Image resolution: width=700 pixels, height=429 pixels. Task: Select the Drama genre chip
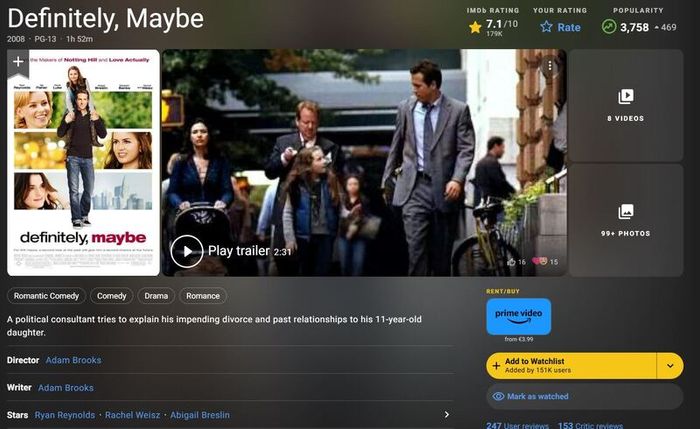tap(156, 296)
